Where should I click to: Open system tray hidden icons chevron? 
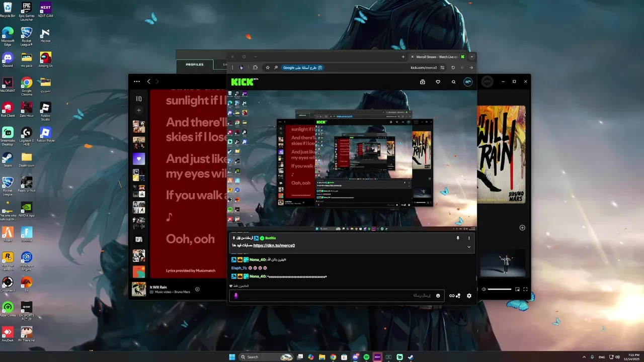pyautogui.click(x=584, y=357)
